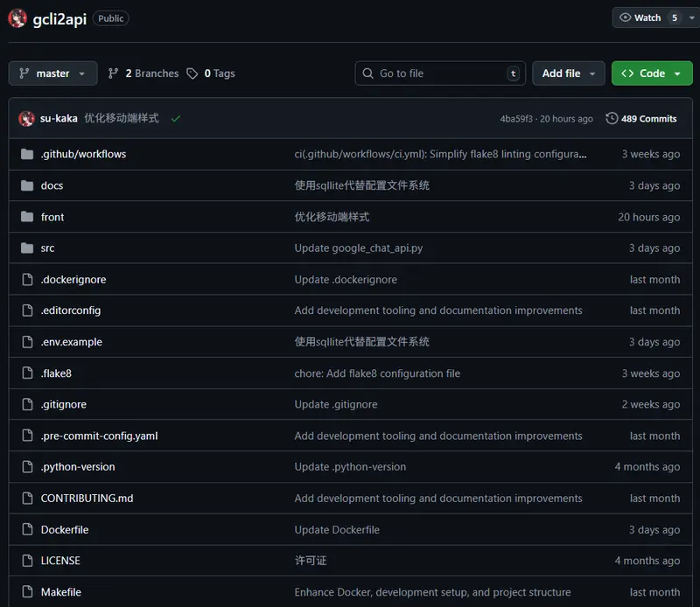Click the su-kaka author avatar
The width and height of the screenshot is (700, 607).
click(x=26, y=119)
